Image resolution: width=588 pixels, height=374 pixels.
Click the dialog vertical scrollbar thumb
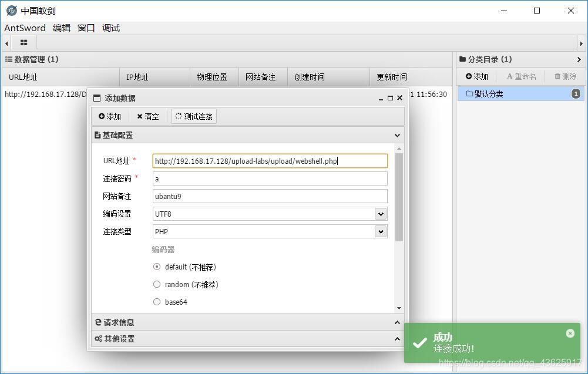(x=399, y=197)
